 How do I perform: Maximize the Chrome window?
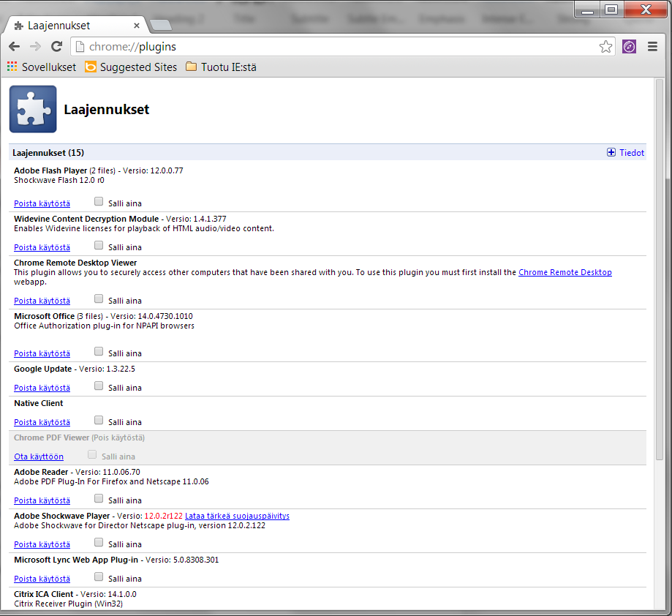coord(611,10)
